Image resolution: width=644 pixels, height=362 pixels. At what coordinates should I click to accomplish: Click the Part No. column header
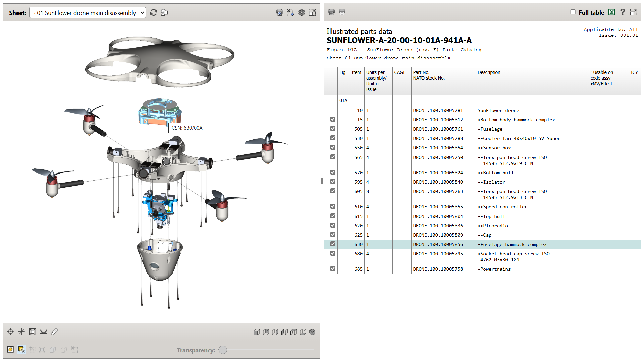(x=421, y=72)
